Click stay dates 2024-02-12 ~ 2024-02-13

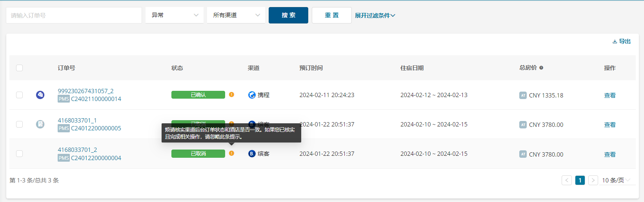point(434,95)
